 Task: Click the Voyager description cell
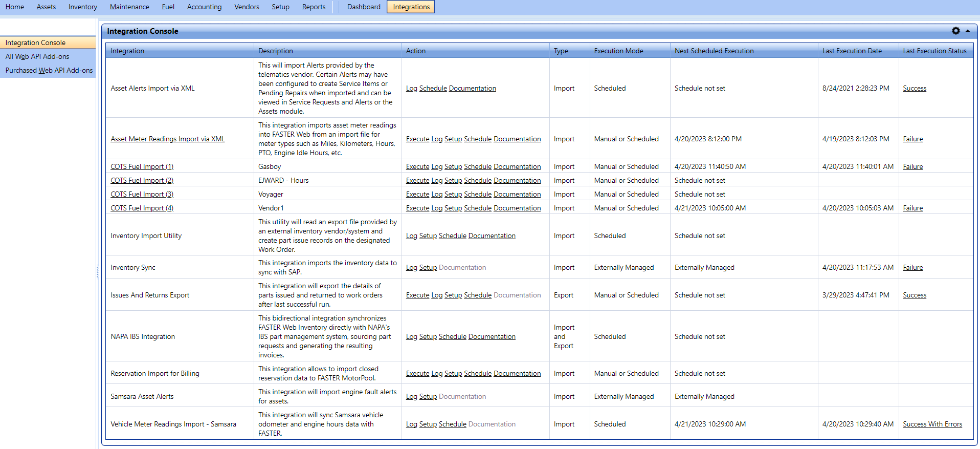pyautogui.click(x=328, y=194)
